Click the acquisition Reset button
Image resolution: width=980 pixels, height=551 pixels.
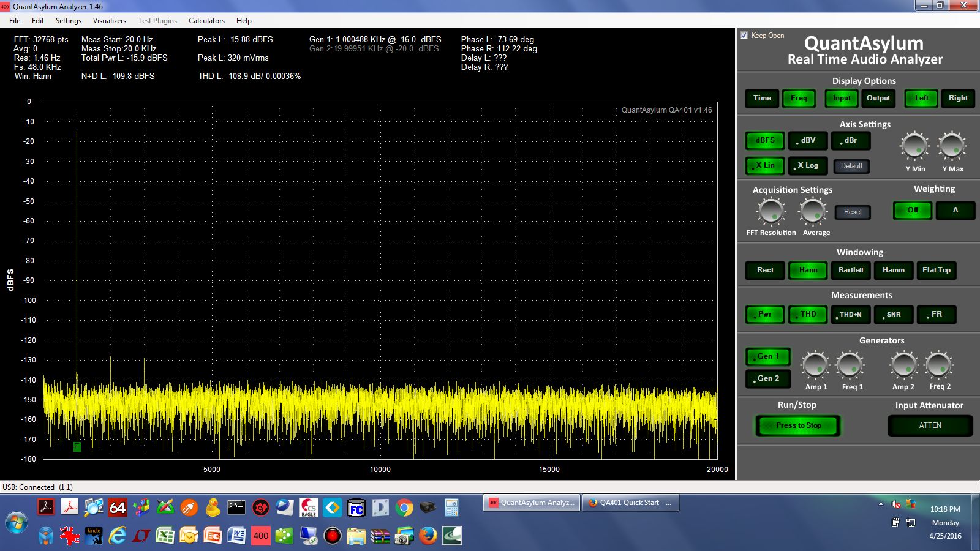pyautogui.click(x=853, y=212)
